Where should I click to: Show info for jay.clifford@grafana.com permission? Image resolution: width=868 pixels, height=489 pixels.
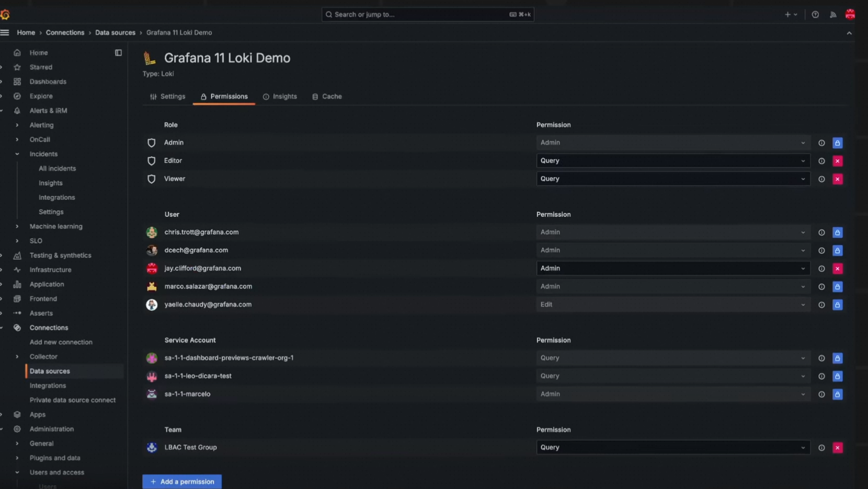click(x=821, y=269)
